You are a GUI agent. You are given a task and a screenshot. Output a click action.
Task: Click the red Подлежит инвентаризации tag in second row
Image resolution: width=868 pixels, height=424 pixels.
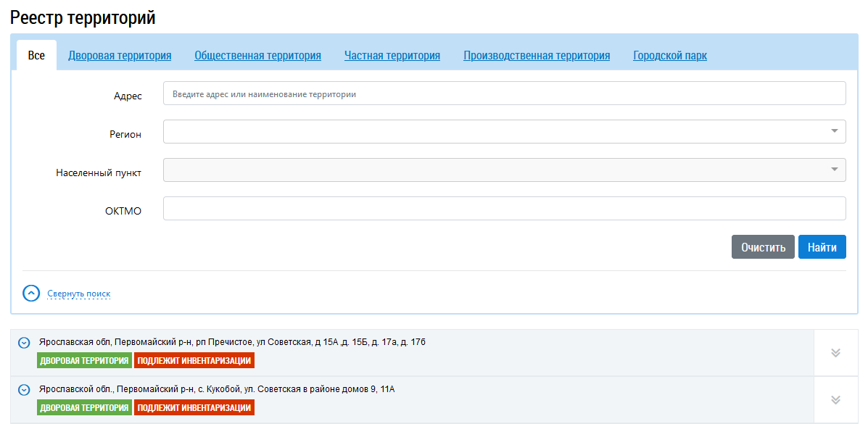194,408
